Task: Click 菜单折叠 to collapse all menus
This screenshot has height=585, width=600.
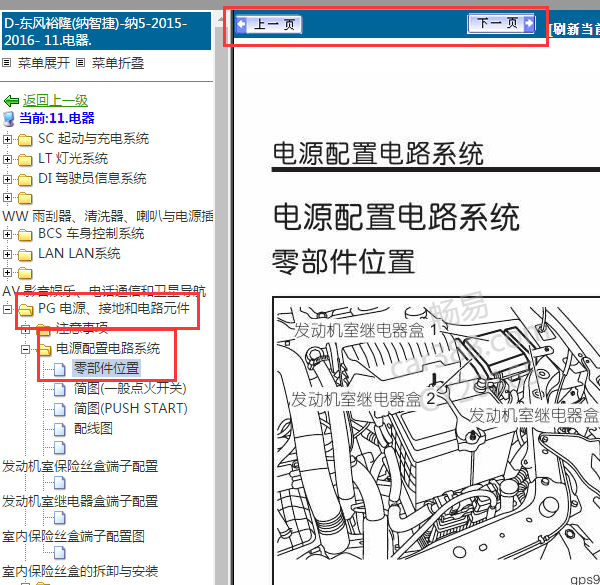Action: [x=118, y=63]
